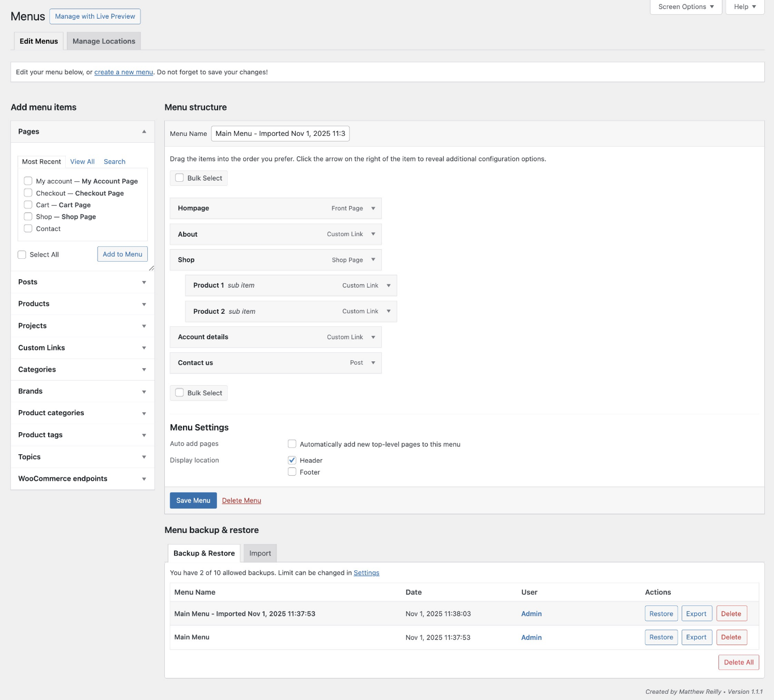Expand the Homepage menu item arrow
Screen dimensions: 774x700
point(373,208)
